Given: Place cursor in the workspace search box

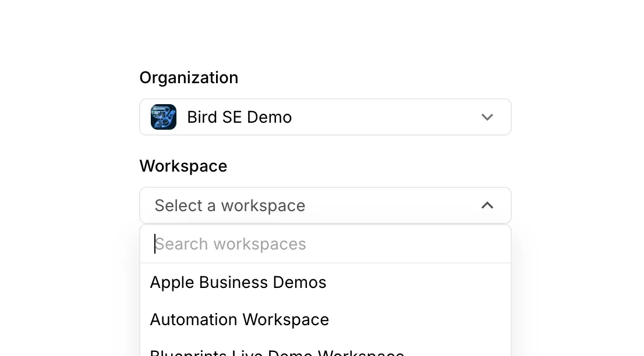Looking at the screenshot, I should click(x=325, y=244).
